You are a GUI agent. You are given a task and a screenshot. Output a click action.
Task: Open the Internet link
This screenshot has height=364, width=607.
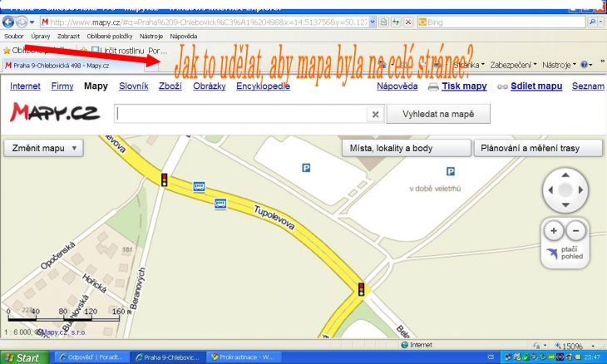(x=25, y=86)
